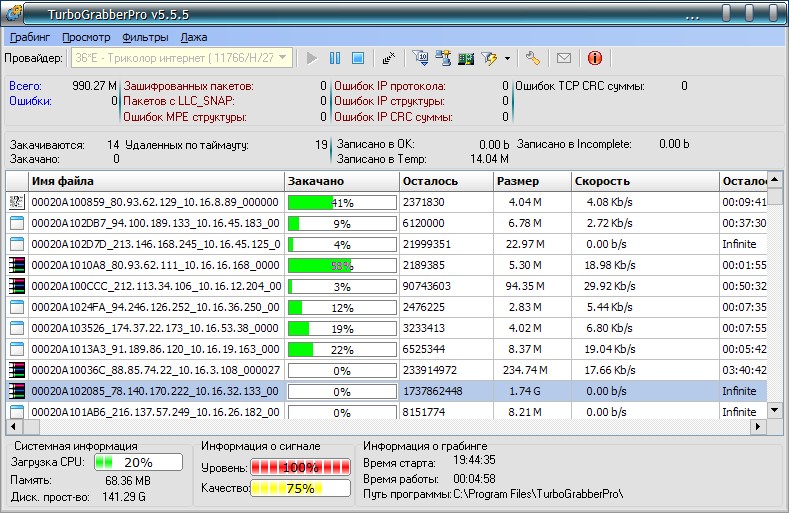
Task: Click the horizontal scrollbar right arrow
Action: 758,426
